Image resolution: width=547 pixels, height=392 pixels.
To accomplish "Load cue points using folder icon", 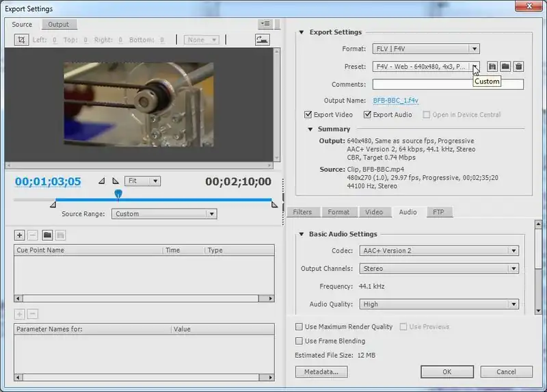I will [x=47, y=235].
